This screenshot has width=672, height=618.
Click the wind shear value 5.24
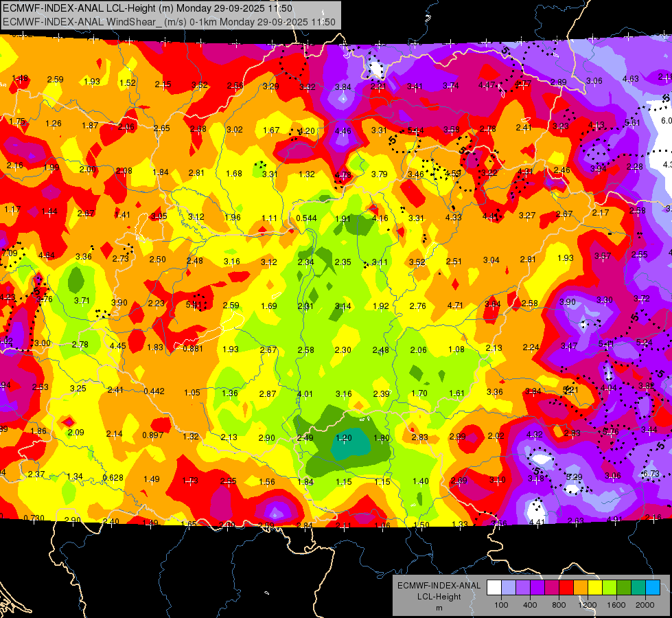(644, 342)
